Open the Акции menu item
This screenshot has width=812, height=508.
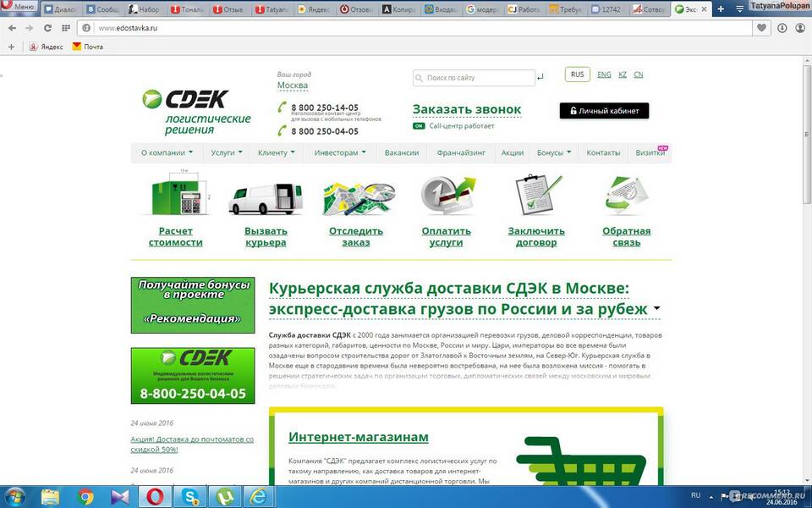[513, 153]
